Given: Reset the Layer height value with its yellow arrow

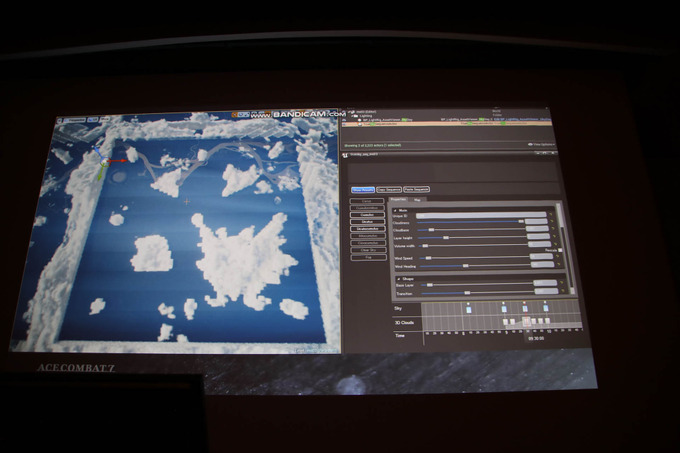Looking at the screenshot, I should pos(554,237).
